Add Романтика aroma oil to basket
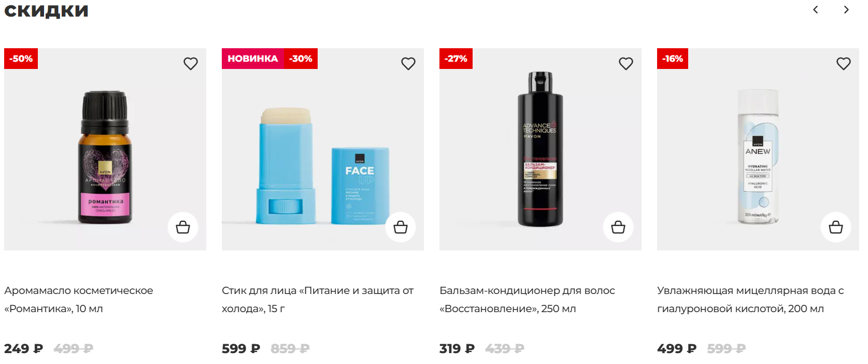The width and height of the screenshot is (868, 364). (183, 227)
